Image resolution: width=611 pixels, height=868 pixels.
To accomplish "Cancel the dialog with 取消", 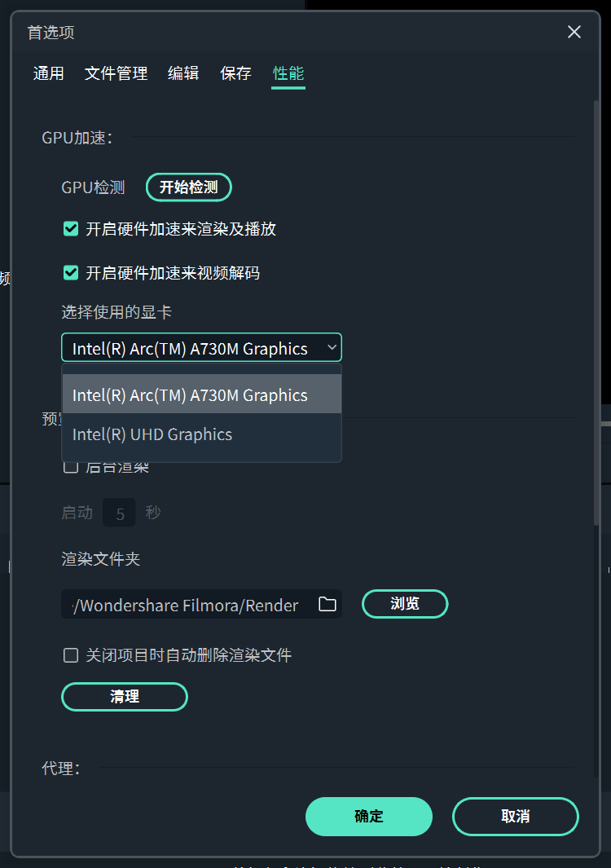I will pyautogui.click(x=515, y=816).
